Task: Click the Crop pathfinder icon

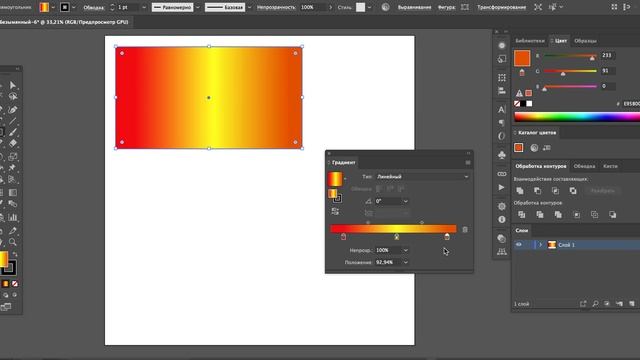Action: (x=576, y=215)
